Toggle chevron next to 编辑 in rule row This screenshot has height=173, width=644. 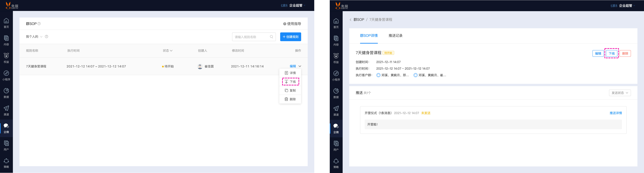pos(300,66)
